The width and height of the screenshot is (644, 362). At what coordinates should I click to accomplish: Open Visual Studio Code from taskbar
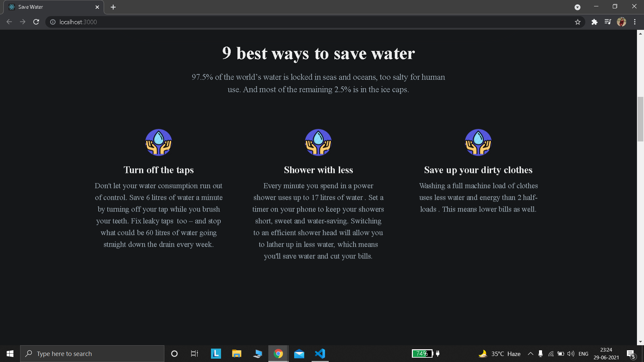pyautogui.click(x=320, y=354)
